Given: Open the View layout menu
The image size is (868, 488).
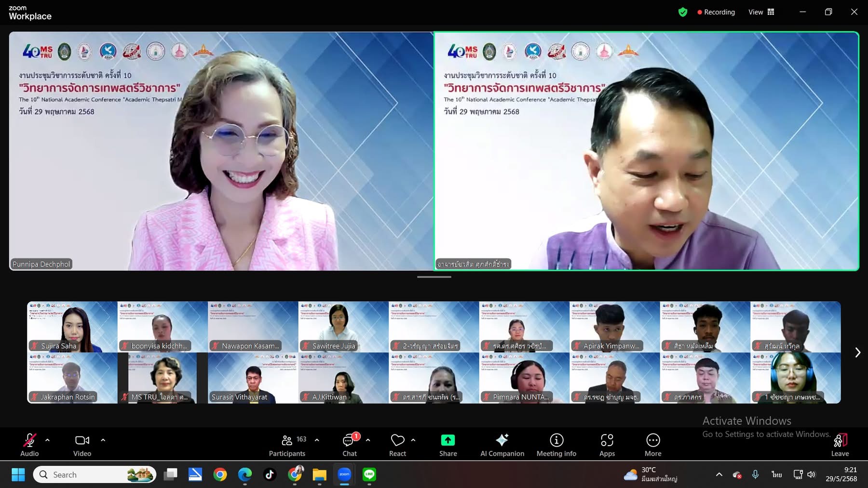Looking at the screenshot, I should tap(761, 12).
